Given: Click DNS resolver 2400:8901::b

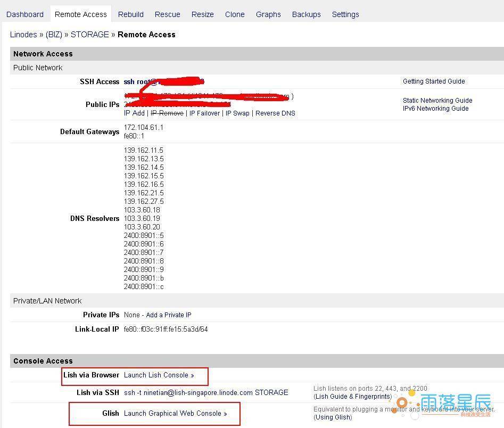Looking at the screenshot, I should point(144,278).
